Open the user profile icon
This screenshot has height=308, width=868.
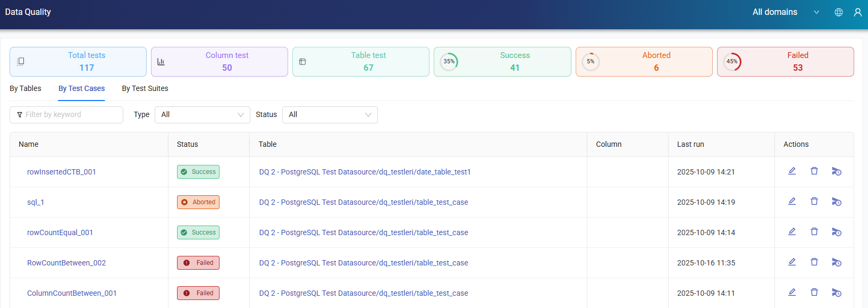click(857, 12)
